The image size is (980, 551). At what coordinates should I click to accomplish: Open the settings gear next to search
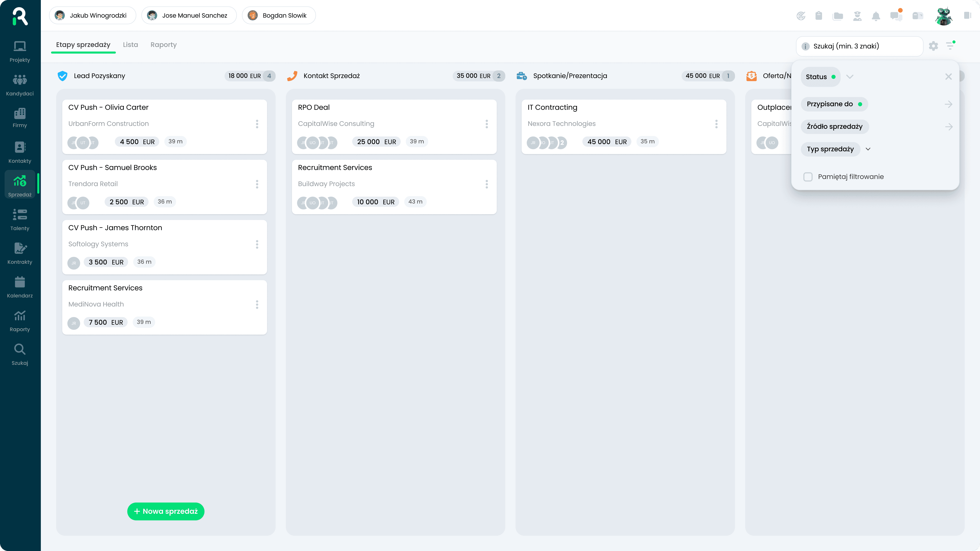point(933,46)
